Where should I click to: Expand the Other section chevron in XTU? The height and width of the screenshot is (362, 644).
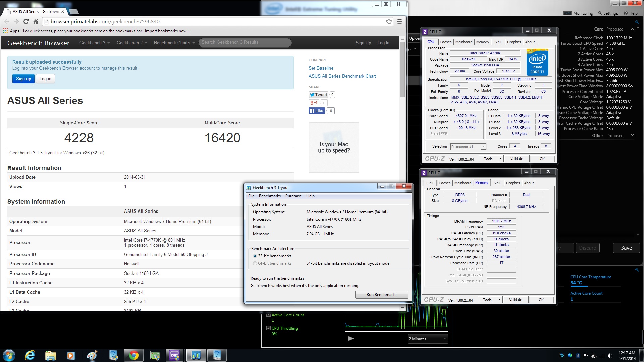coord(633,136)
